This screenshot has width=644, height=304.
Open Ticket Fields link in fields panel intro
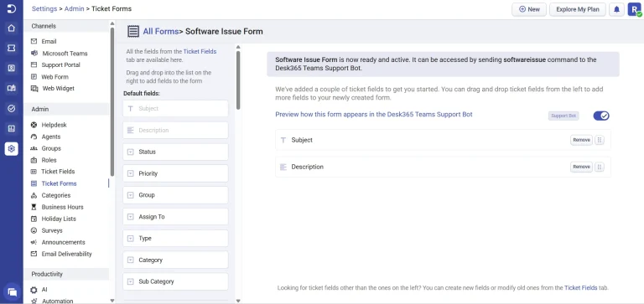point(200,51)
